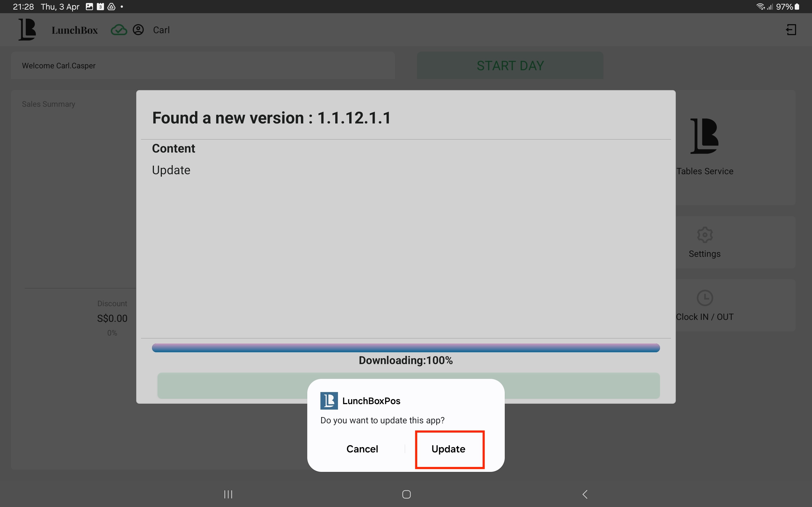This screenshot has width=812, height=507.
Task: Click the LunchBoxPos app icon in dialog
Action: [x=329, y=401]
